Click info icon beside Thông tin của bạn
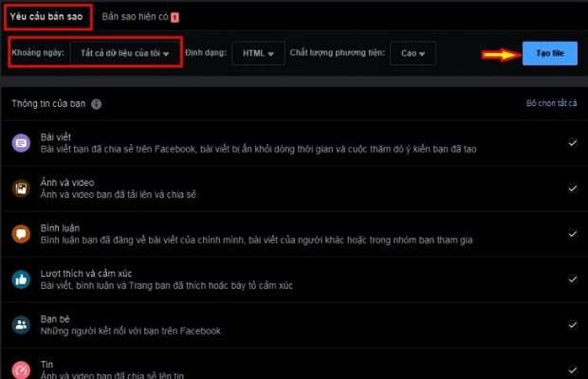 (x=97, y=104)
